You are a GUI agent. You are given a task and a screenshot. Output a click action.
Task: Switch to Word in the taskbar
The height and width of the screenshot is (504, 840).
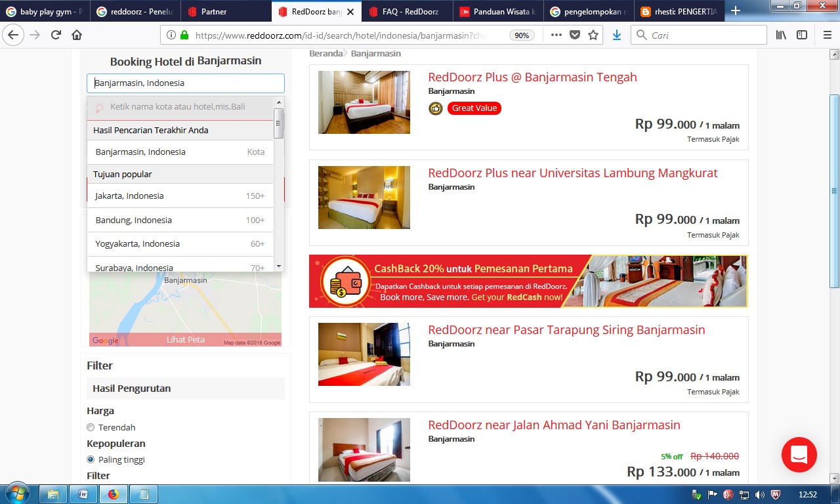tap(83, 494)
